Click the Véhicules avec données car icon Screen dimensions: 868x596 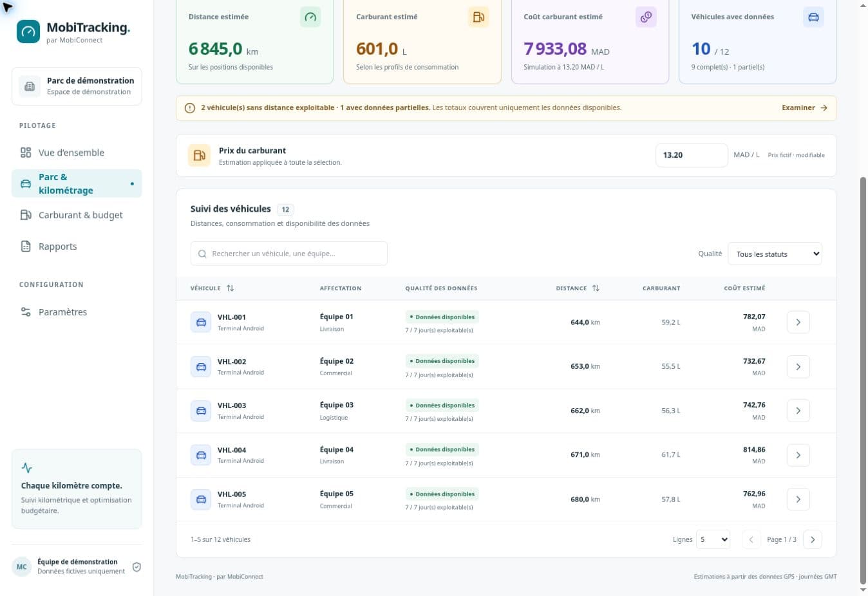tap(813, 17)
